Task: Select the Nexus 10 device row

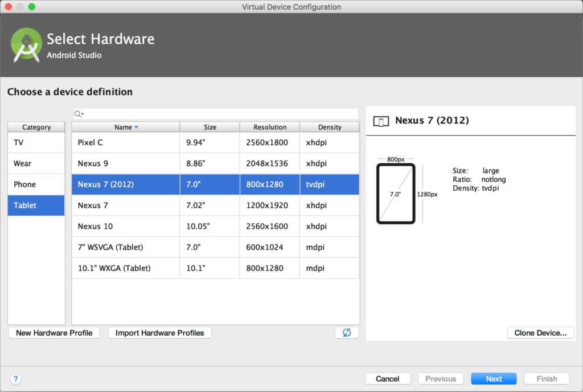Action: coord(216,226)
